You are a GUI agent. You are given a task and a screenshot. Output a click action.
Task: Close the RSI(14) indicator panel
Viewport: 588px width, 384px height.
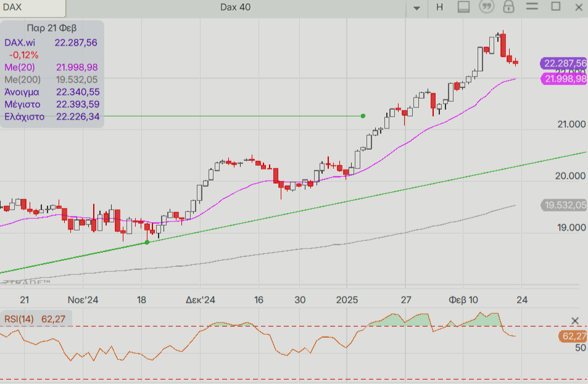click(x=575, y=321)
